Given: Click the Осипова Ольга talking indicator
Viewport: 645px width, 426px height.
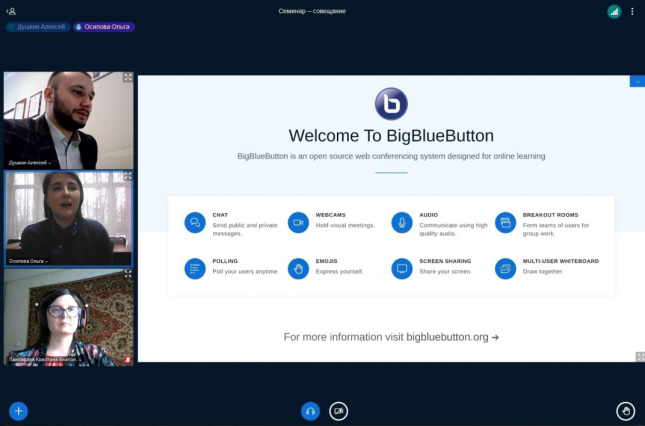Looking at the screenshot, I should (104, 27).
